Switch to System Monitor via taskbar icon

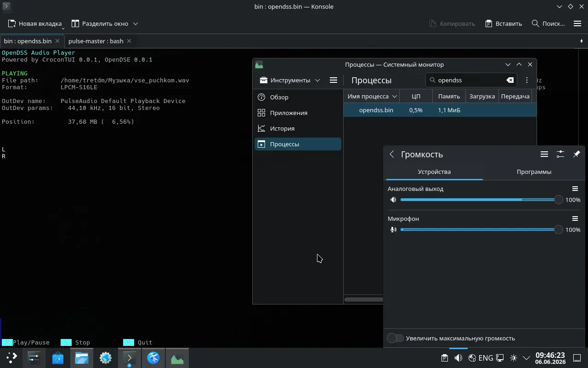coord(177,357)
